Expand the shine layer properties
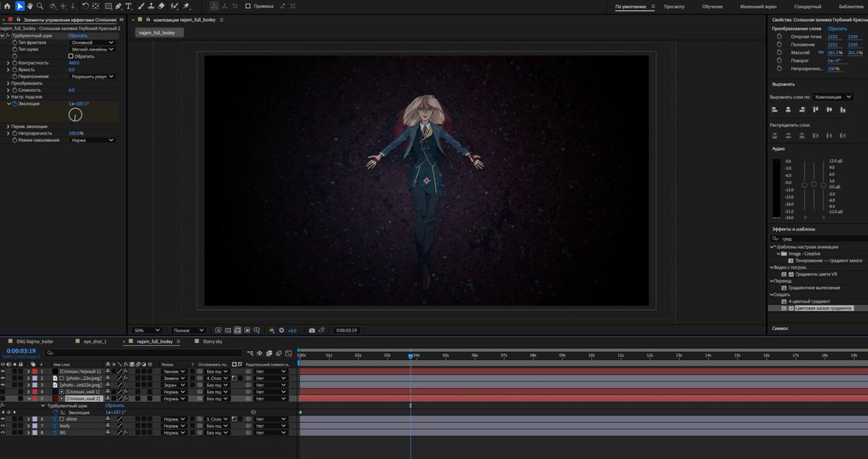Screen dimensions: 868x459 click(x=28, y=419)
